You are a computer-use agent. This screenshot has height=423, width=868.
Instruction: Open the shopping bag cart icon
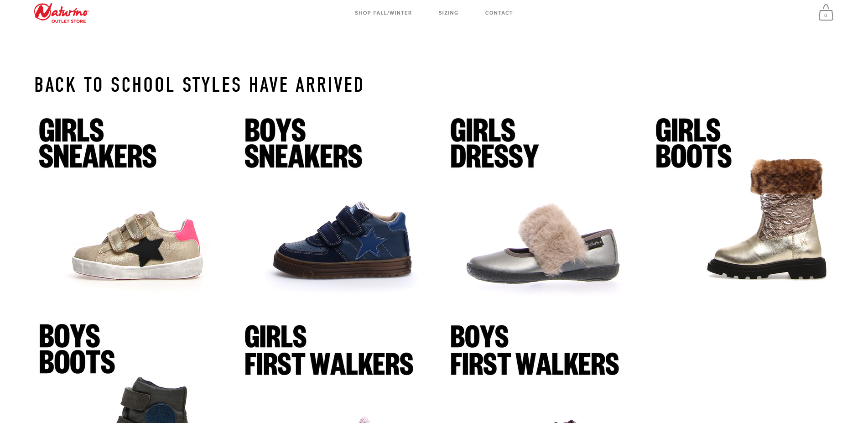826,13
